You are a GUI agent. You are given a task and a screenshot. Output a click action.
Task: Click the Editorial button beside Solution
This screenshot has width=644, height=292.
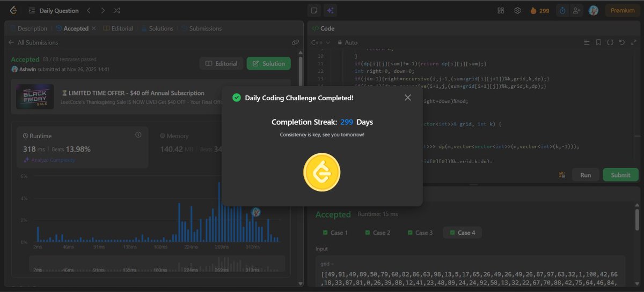[x=221, y=63]
